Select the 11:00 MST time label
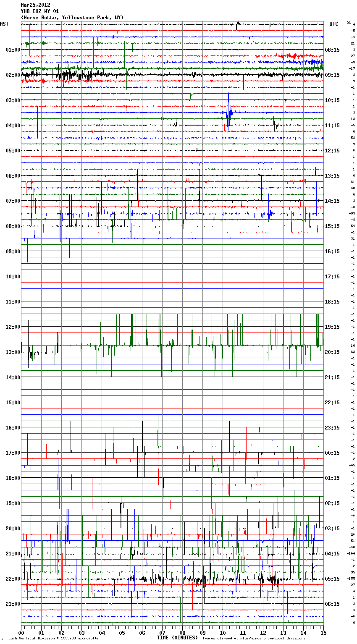 pos(13,301)
